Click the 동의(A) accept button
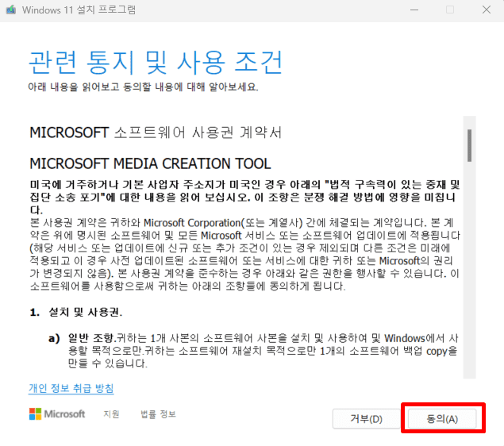This screenshot has height=446, width=504. click(442, 419)
